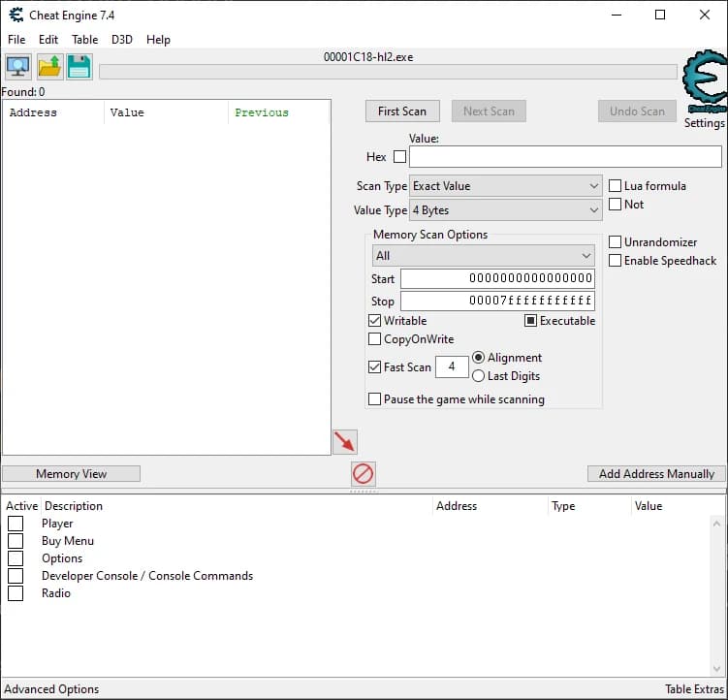Enable Speedhack checkbox

point(615,261)
